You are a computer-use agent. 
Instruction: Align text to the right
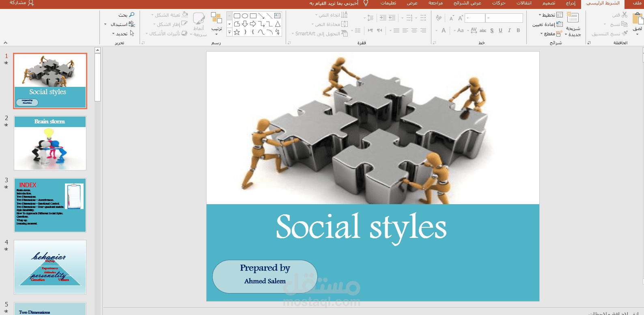[x=423, y=30]
